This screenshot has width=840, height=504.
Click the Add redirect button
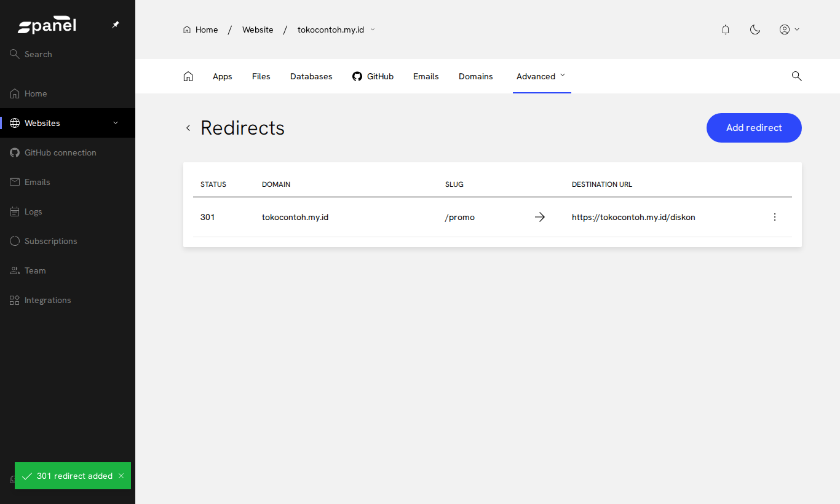754,128
